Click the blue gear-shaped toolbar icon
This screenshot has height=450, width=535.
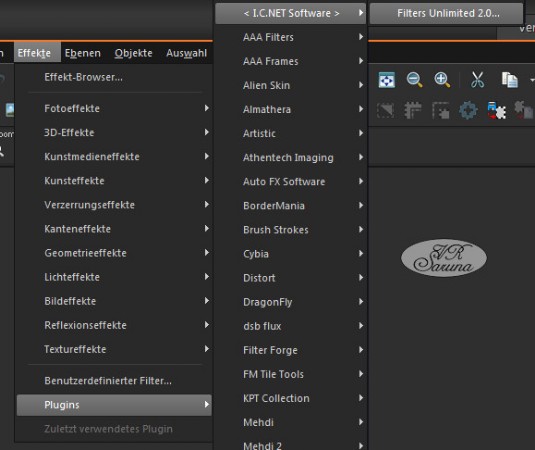tap(468, 110)
